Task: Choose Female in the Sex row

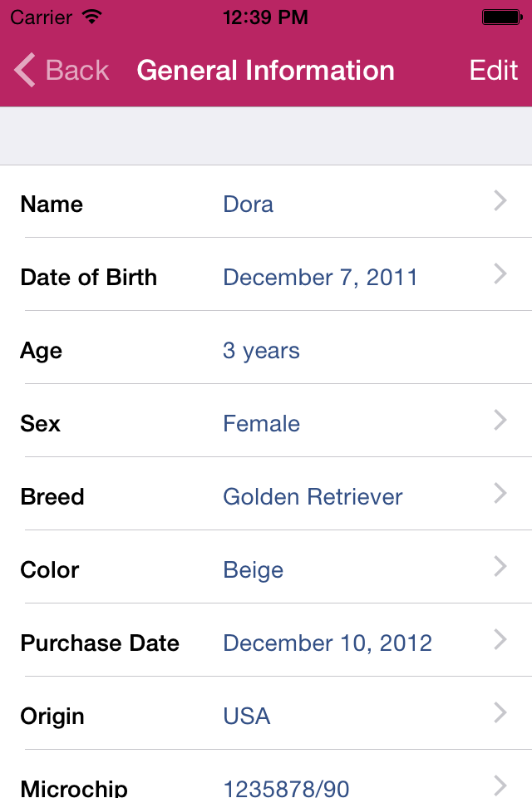Action: pyautogui.click(x=261, y=424)
